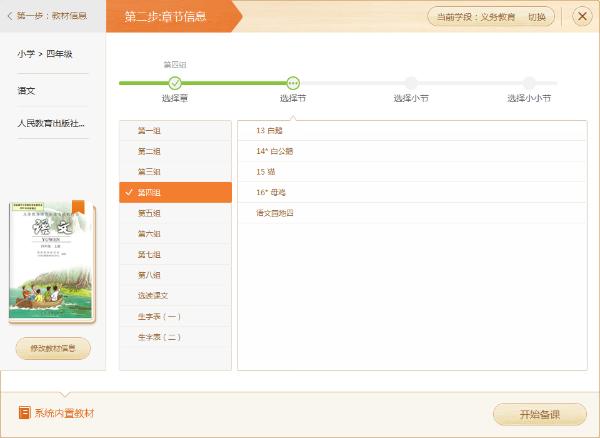Click 切换 to switch the school stage
The width and height of the screenshot is (600, 438).
coord(536,17)
